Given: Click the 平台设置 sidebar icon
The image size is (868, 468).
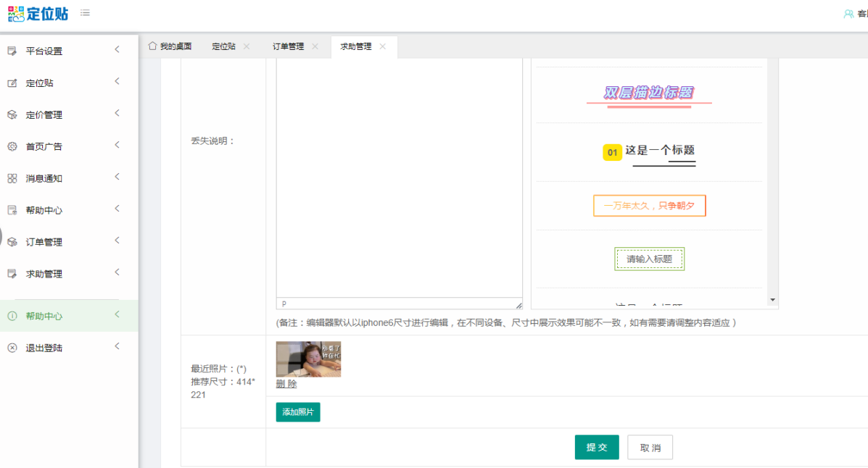Looking at the screenshot, I should click(x=12, y=51).
